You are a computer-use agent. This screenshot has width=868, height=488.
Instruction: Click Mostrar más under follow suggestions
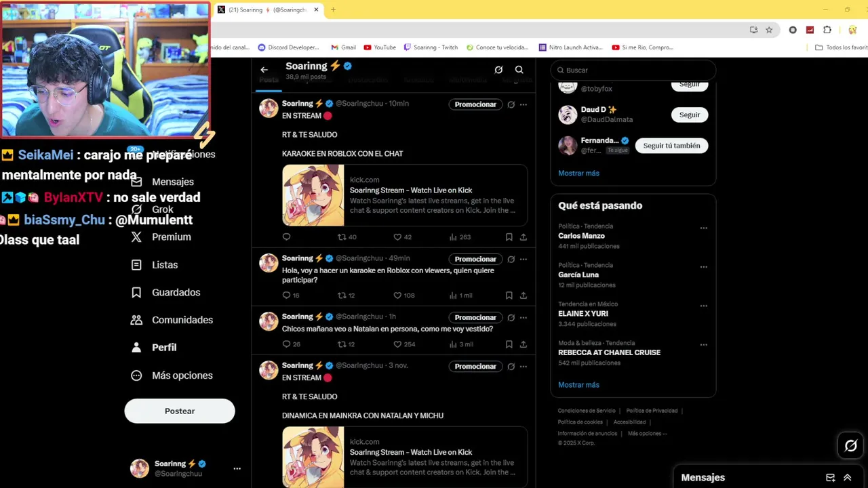[x=578, y=174]
